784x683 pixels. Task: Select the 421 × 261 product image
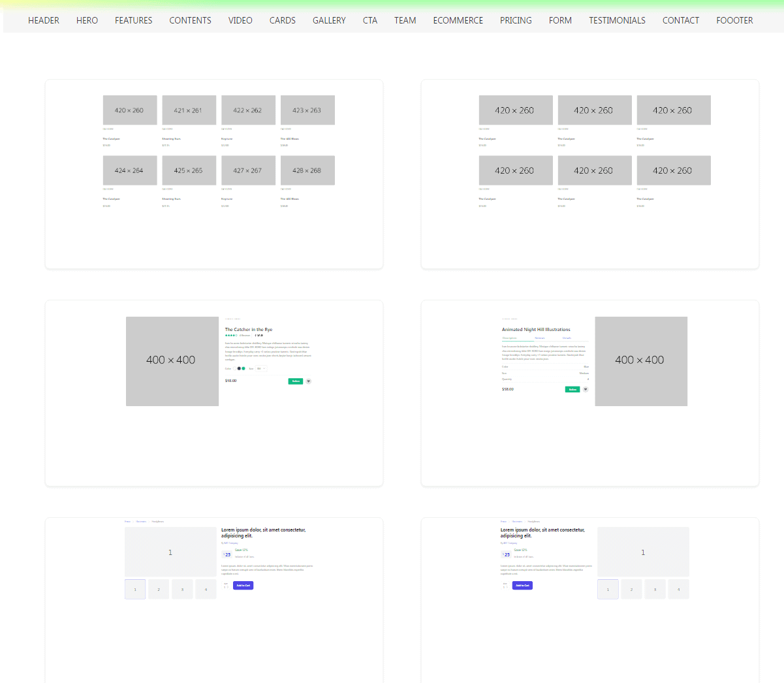tap(189, 110)
